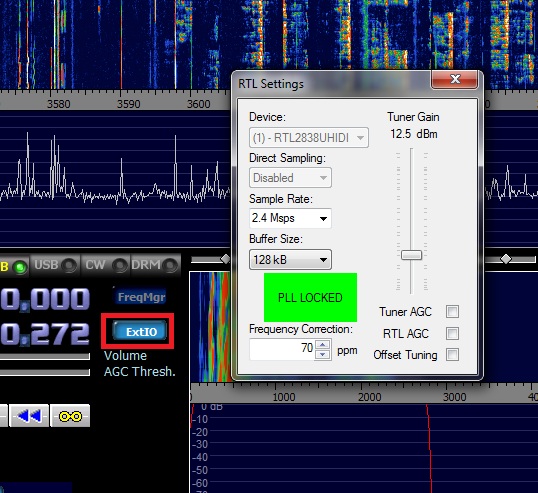This screenshot has width=538, height=493.
Task: Enable the Tuner AGC checkbox
Action: coord(452,312)
